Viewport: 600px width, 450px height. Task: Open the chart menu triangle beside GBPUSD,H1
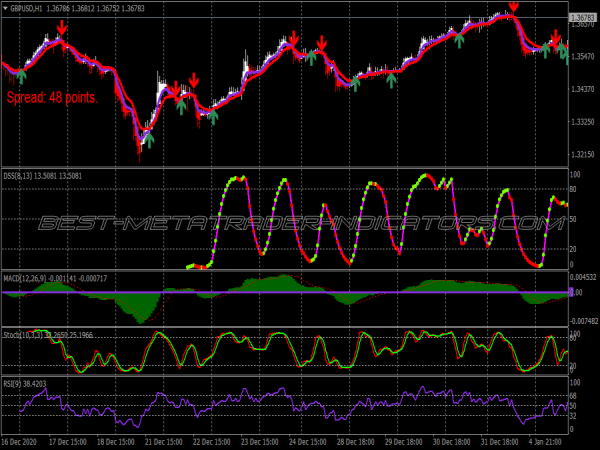pyautogui.click(x=5, y=8)
